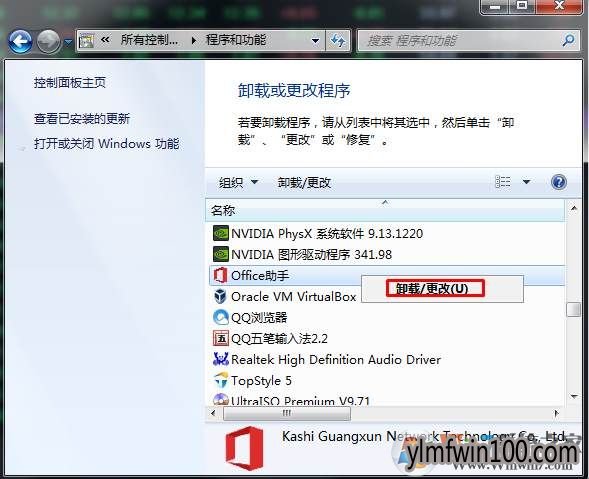Open recent pages dropdown beside Forward arrow

coord(68,42)
